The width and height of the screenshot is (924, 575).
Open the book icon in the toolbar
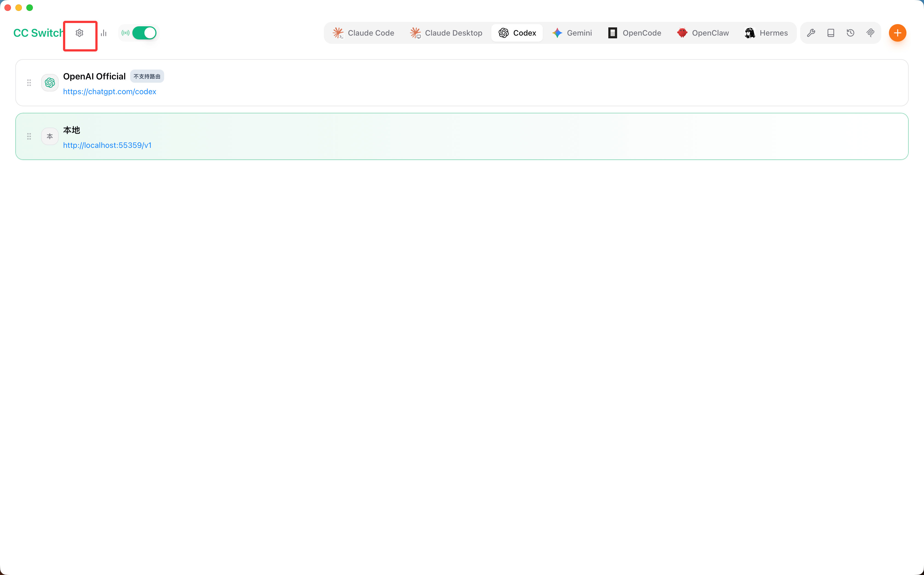[x=831, y=33]
